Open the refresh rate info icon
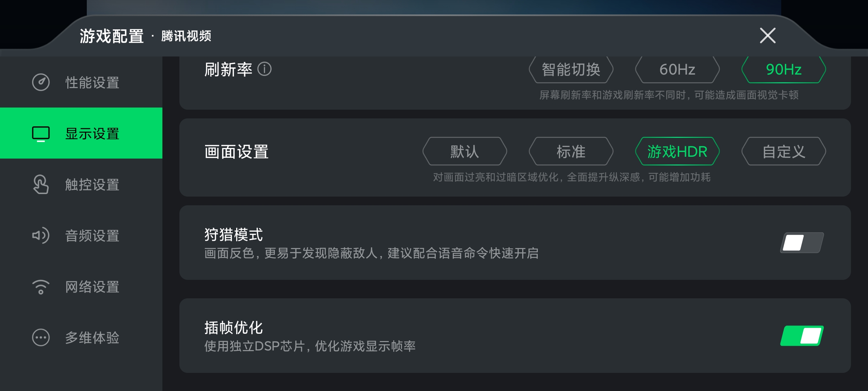Screen dimensions: 868x391 tap(264, 69)
